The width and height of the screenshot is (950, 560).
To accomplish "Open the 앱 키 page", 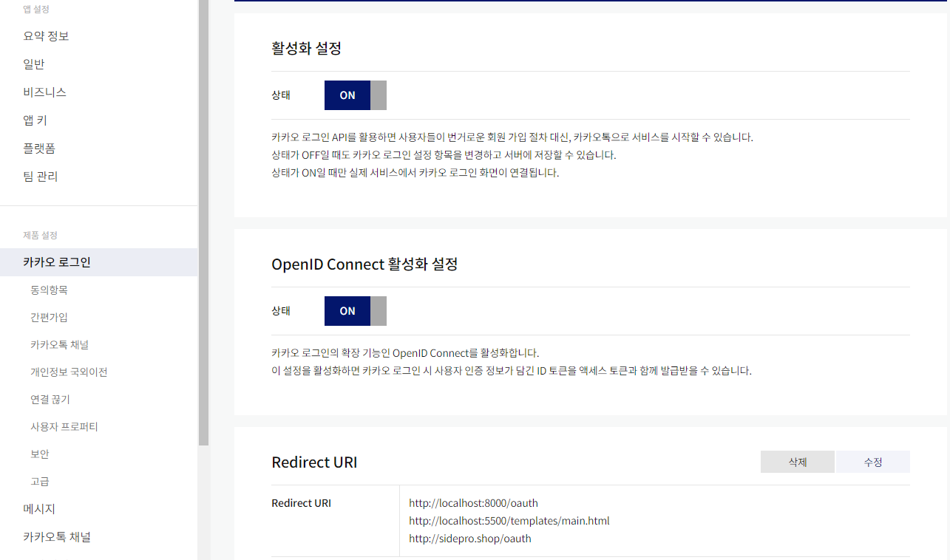I will point(35,120).
